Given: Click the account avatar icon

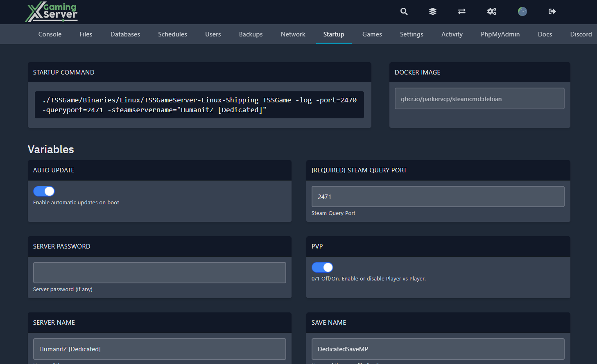Looking at the screenshot, I should pyautogui.click(x=522, y=11).
